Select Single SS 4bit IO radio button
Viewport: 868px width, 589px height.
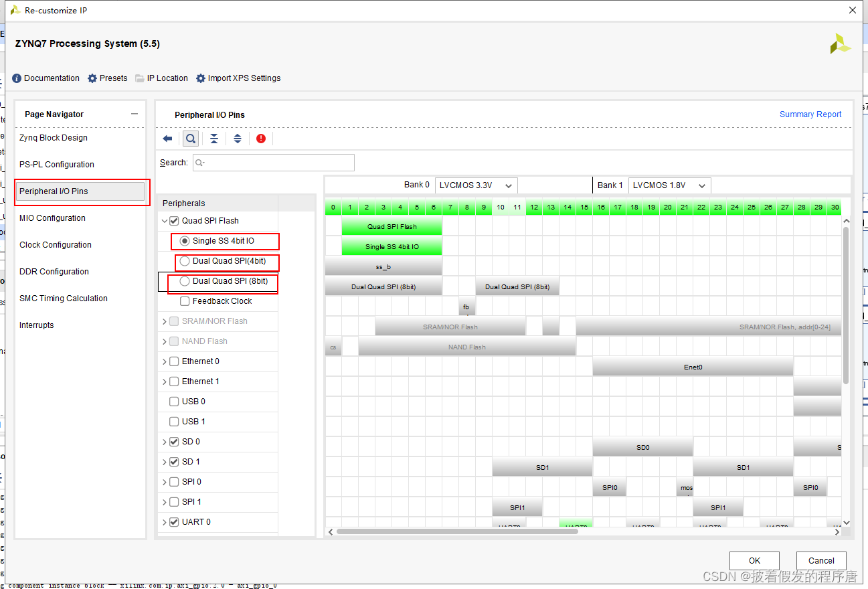185,241
